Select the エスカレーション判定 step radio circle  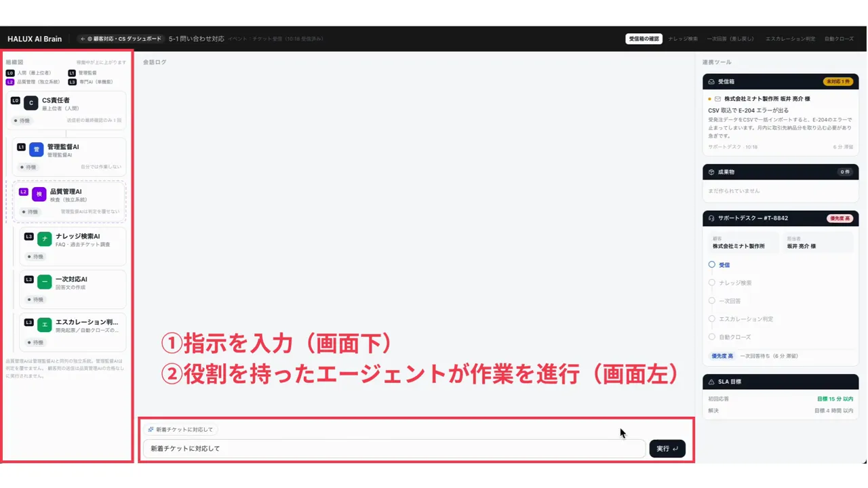712,319
